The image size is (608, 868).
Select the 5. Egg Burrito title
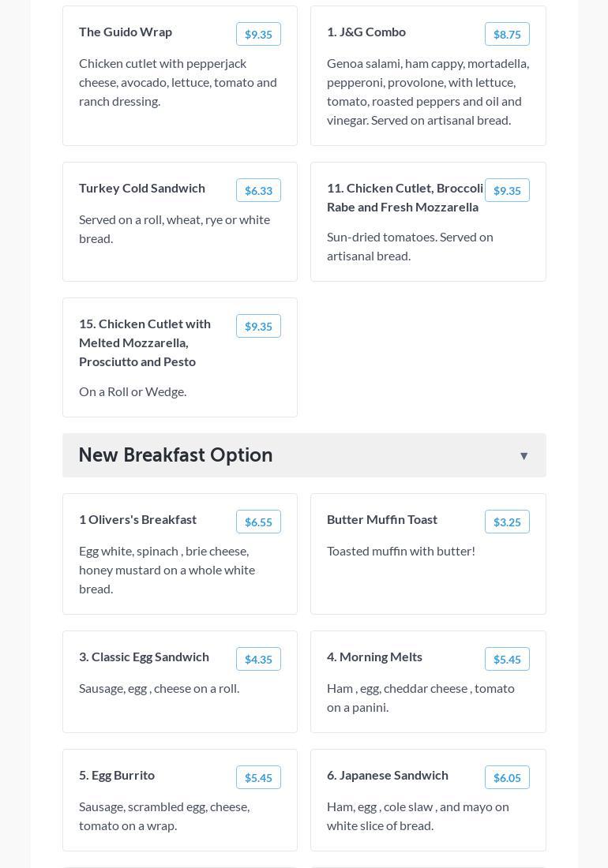click(117, 775)
